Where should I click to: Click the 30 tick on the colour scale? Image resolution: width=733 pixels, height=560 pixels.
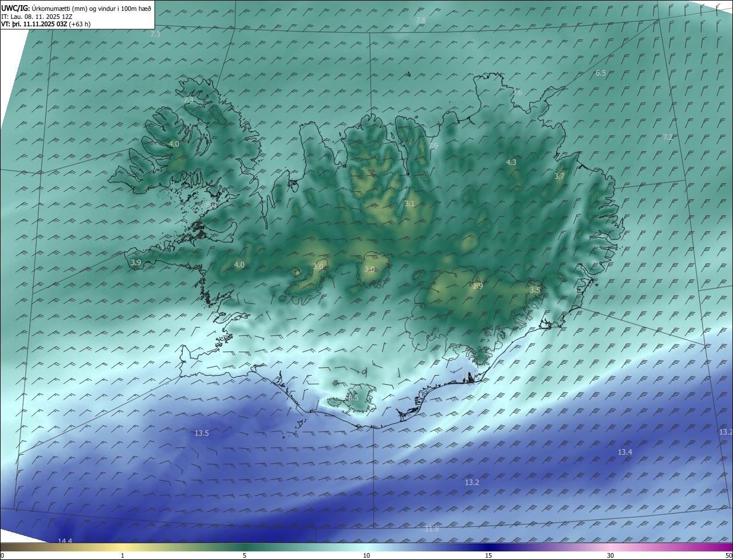pyautogui.click(x=610, y=555)
